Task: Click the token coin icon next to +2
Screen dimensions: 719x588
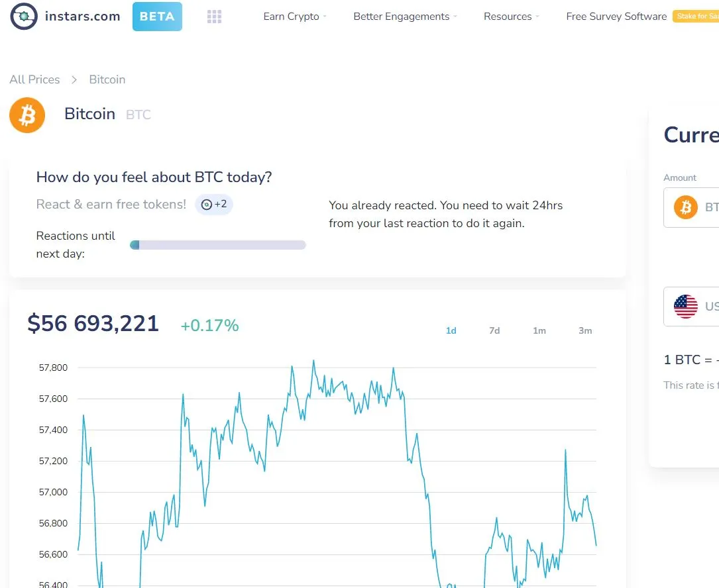Action: click(207, 205)
